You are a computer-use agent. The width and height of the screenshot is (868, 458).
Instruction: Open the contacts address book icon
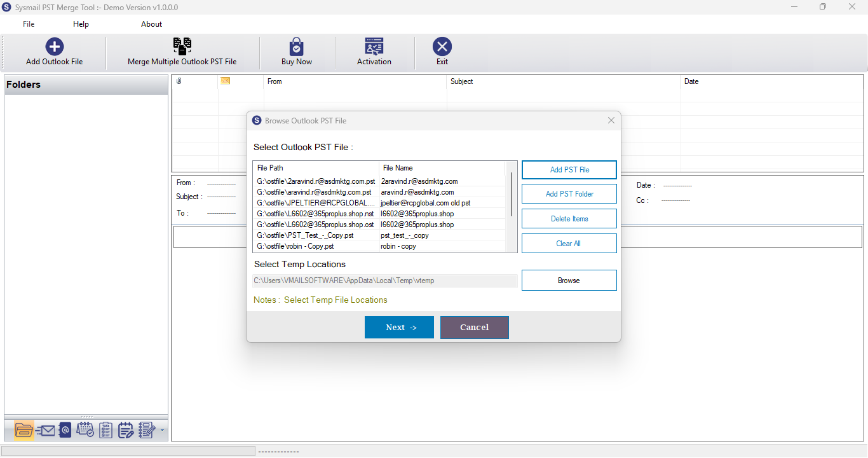click(65, 430)
